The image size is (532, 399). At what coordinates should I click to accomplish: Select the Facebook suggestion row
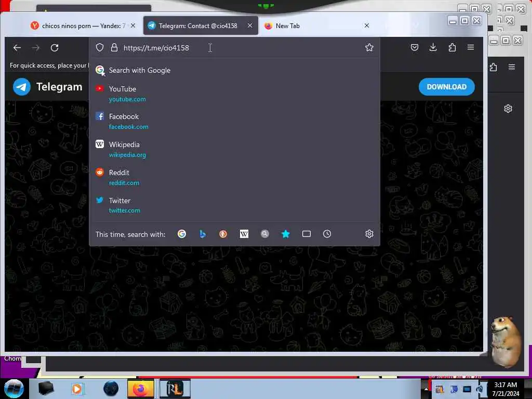(x=234, y=122)
